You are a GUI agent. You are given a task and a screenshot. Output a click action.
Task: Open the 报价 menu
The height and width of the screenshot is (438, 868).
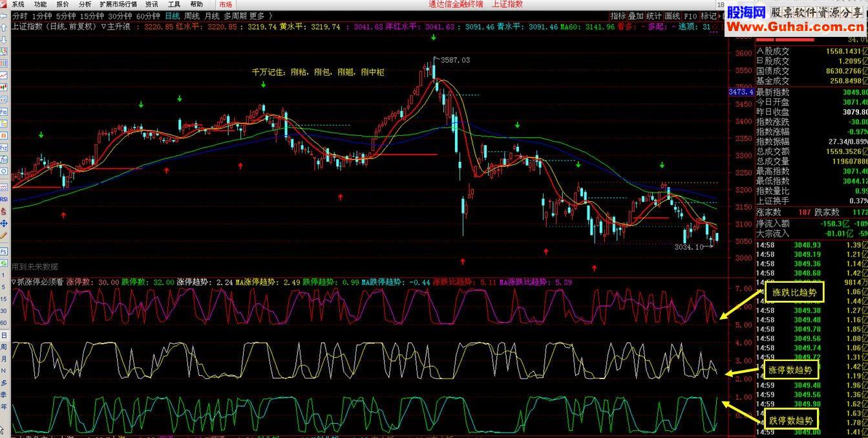tap(63, 5)
